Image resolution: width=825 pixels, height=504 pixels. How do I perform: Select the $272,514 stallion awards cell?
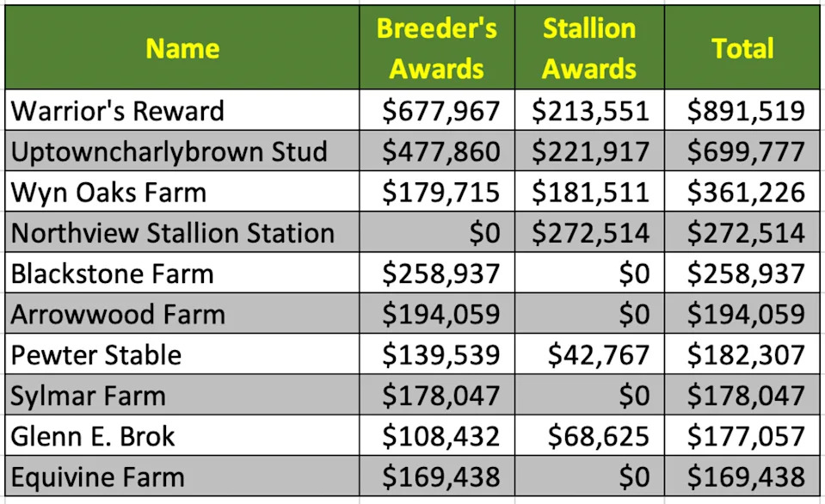589,232
